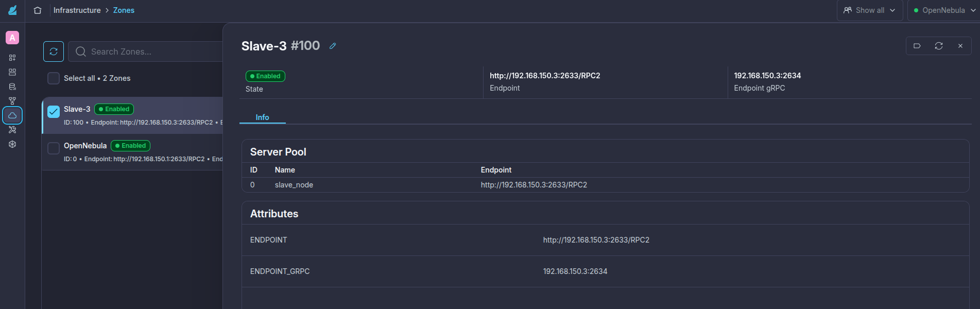Refresh the Slave-3 detail panel
Image resolution: width=980 pixels, height=309 pixels.
[939, 46]
